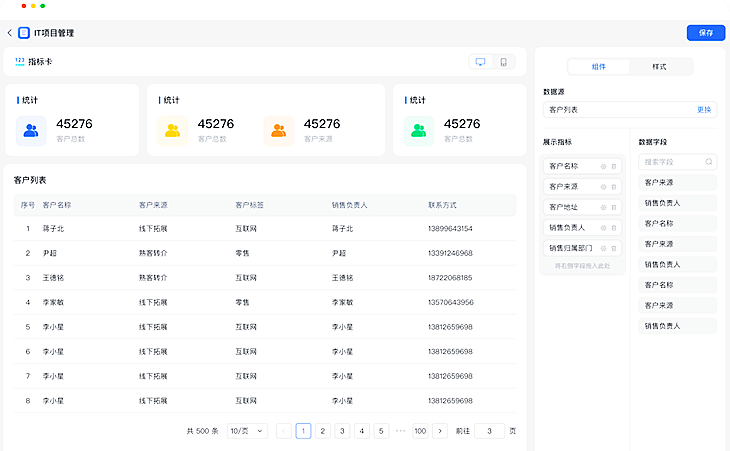Click the 共 500 条 total count
The image size is (730, 451).
click(x=203, y=431)
